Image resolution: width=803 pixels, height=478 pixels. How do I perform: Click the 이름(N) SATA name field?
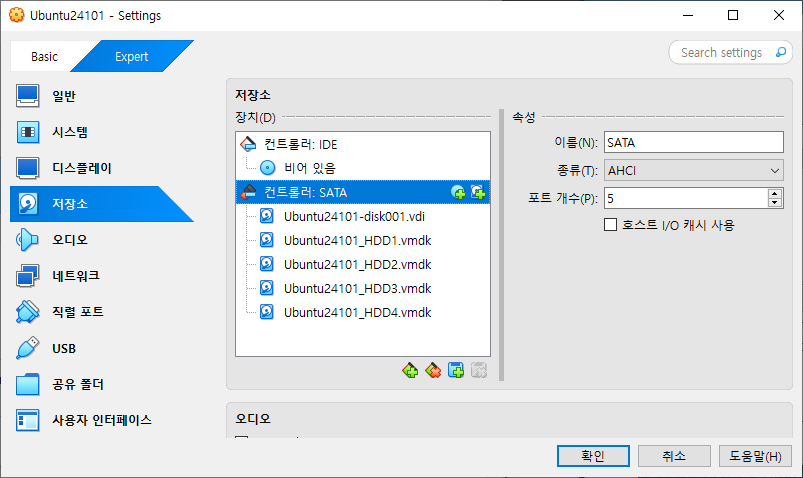693,142
